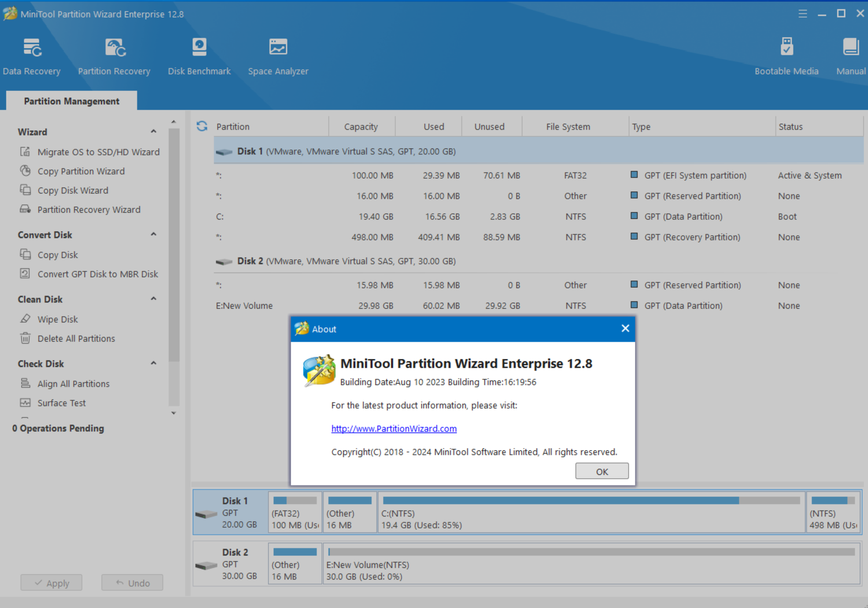The image size is (868, 608).
Task: Sort by Partition column header
Action: click(x=272, y=127)
